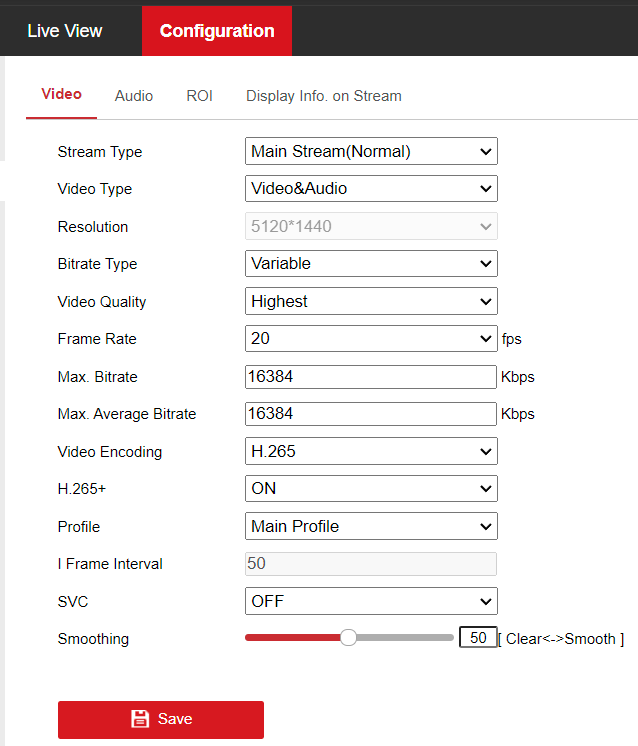
Task: Expand the Stream Type dropdown
Action: 371,152
